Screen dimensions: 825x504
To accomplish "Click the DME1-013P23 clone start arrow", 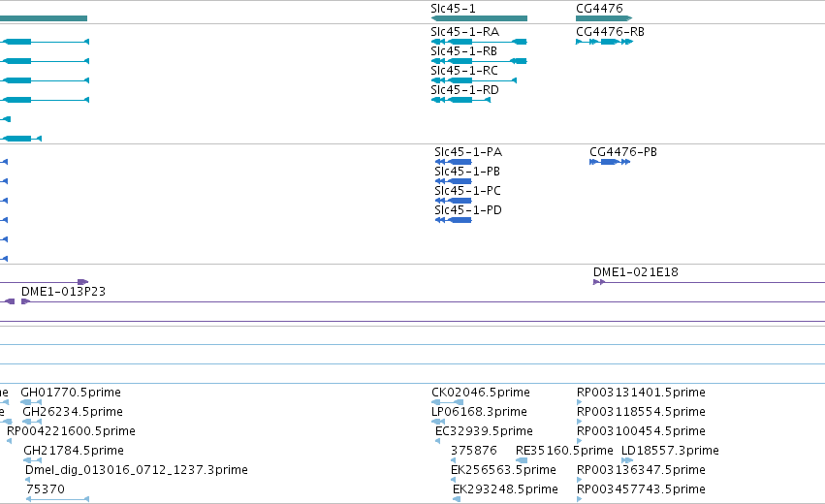I will (25, 301).
